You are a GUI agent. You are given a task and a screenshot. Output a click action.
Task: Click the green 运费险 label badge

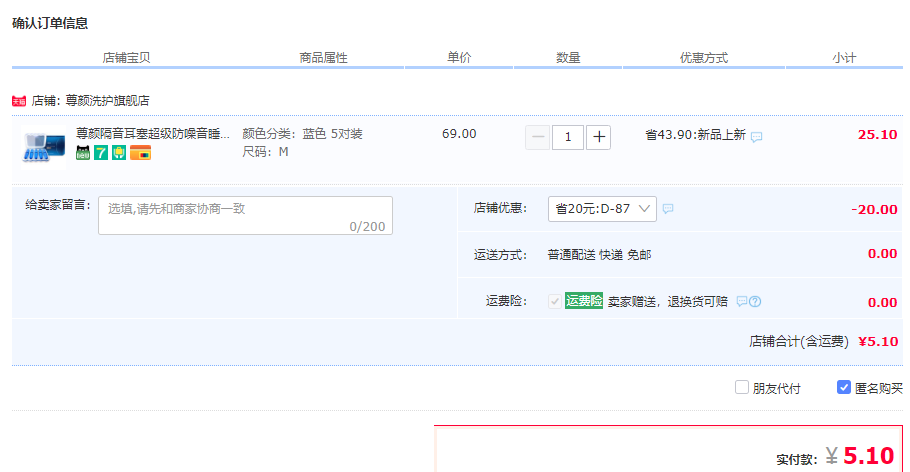pos(584,301)
